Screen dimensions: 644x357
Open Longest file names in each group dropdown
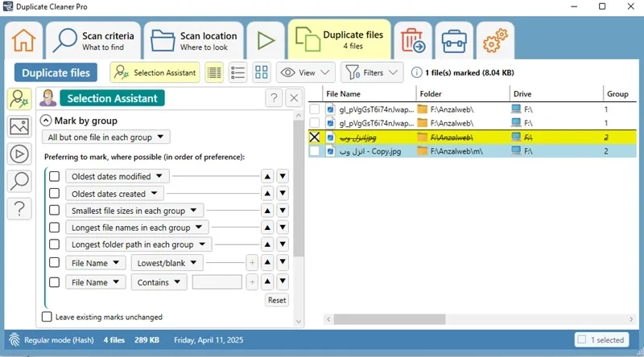[137, 228]
